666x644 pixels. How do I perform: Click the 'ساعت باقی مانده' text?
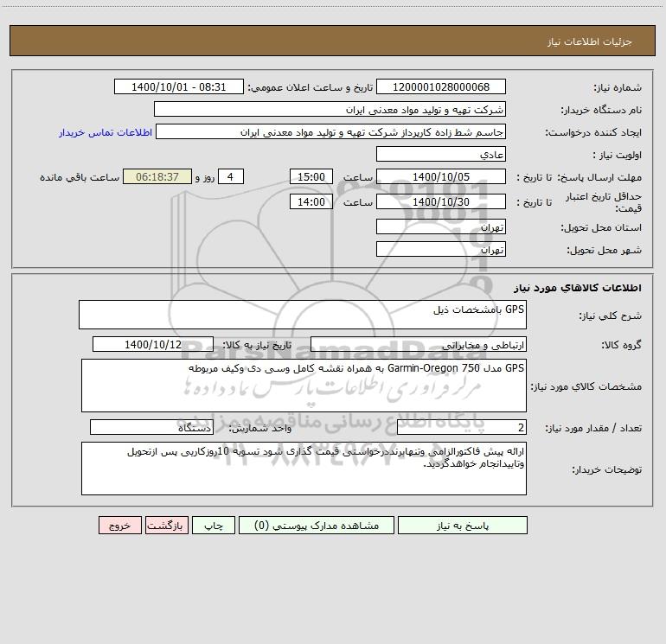click(80, 177)
